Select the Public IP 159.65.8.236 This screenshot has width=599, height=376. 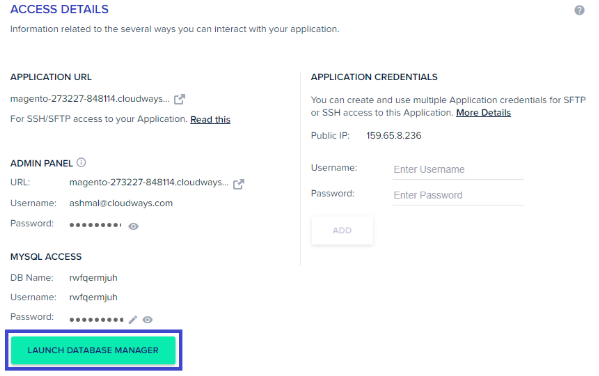[x=394, y=136]
